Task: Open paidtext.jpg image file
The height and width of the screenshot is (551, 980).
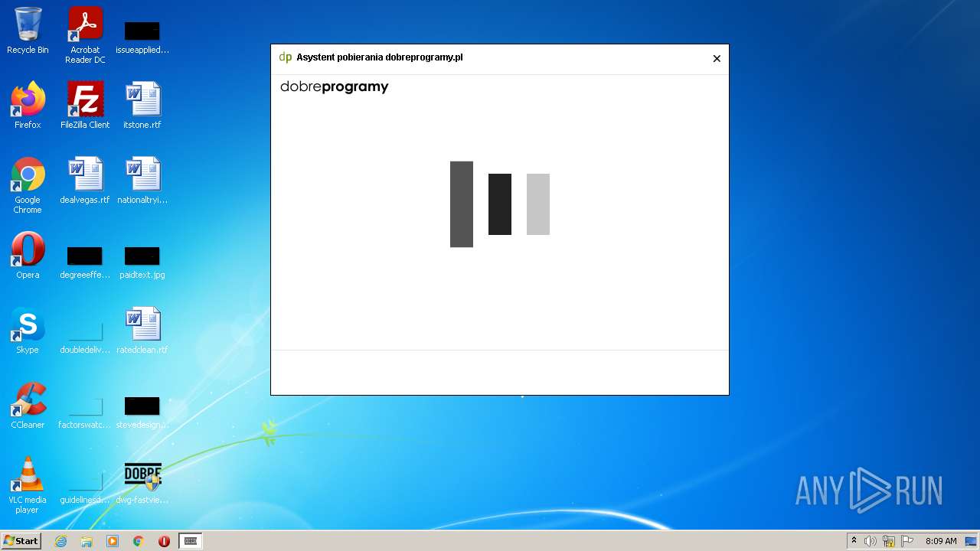Action: [x=142, y=262]
